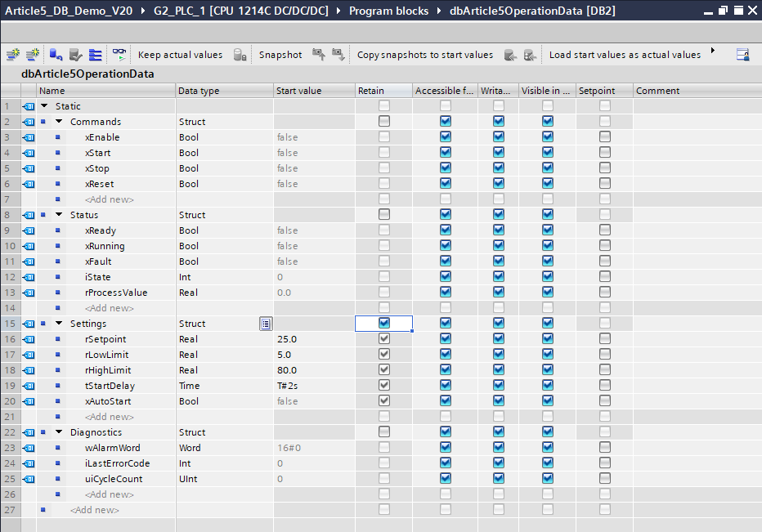
Task: Click the Insert row toolbar icon
Action: (12, 55)
